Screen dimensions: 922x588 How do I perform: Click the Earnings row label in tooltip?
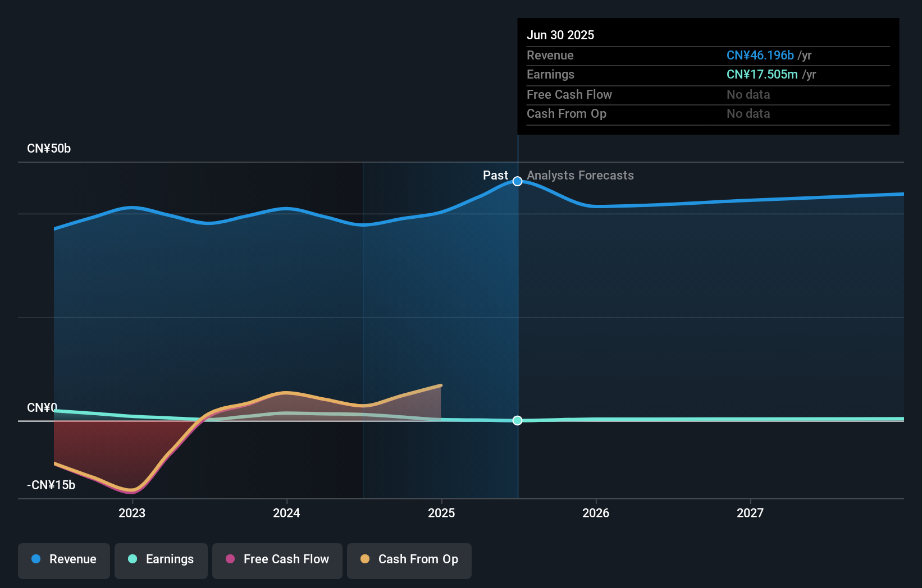[550, 75]
